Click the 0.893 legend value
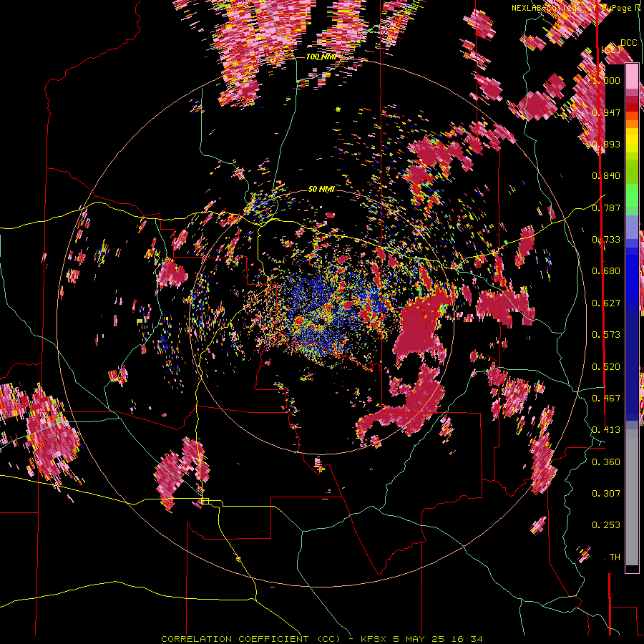Screen dimensions: 644x644 coord(606,144)
